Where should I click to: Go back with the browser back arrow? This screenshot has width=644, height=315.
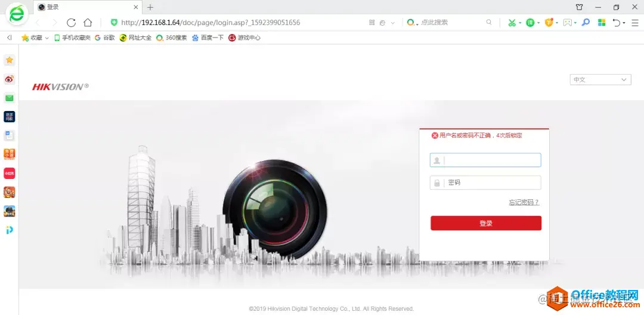pyautogui.click(x=38, y=23)
